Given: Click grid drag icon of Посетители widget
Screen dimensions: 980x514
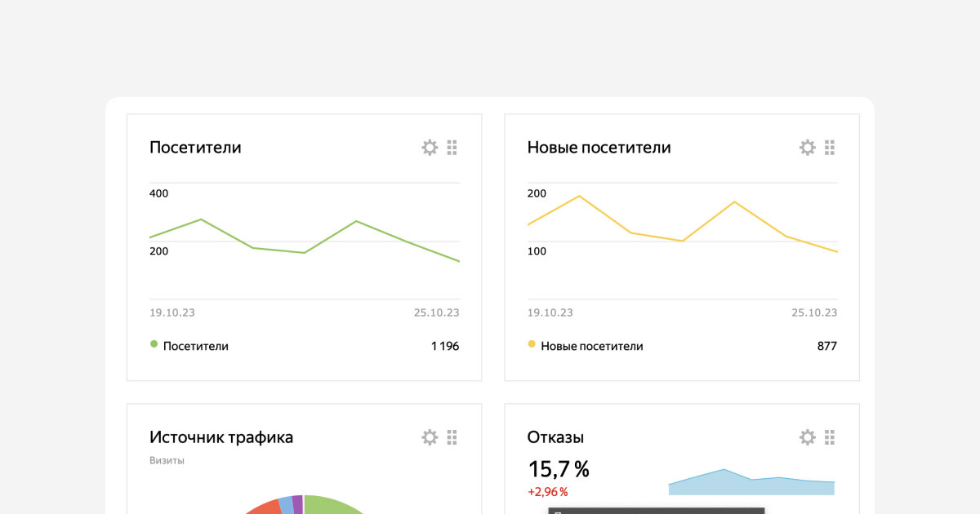Looking at the screenshot, I should pos(452,148).
